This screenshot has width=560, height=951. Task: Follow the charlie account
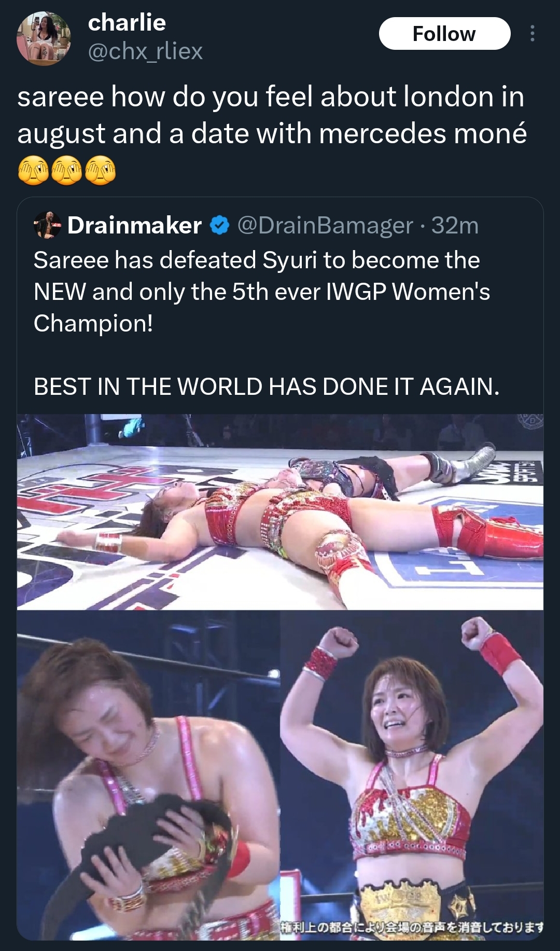(444, 34)
